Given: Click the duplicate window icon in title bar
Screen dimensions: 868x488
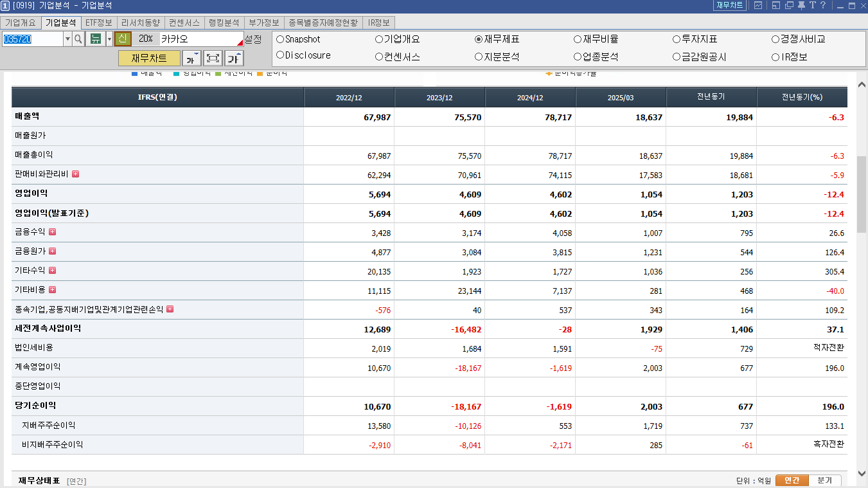Looking at the screenshot, I should coord(788,5).
